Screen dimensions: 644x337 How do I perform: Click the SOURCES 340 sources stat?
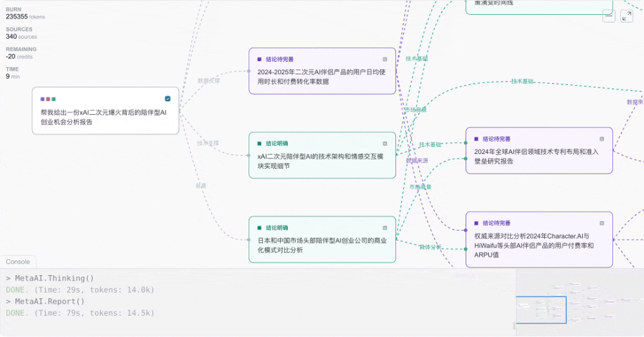pos(21,33)
